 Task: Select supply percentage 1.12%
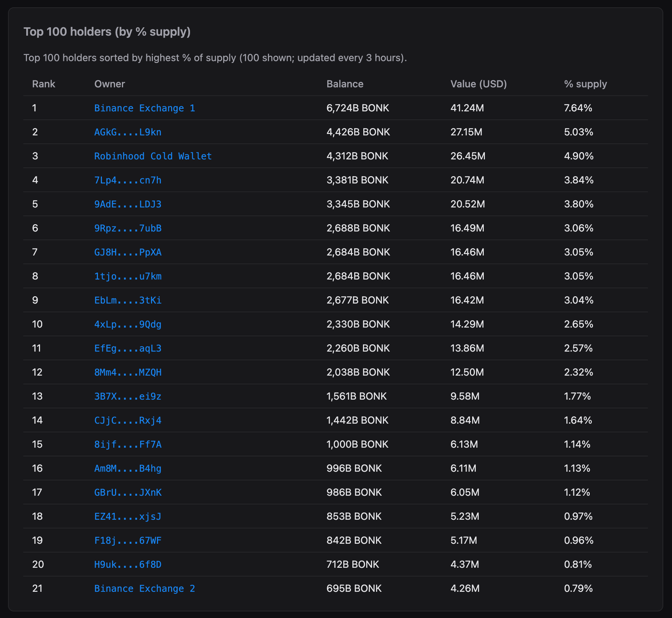coord(577,492)
